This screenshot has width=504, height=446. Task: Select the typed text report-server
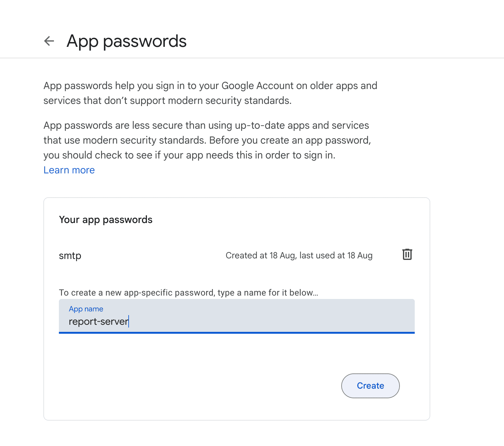tap(99, 321)
